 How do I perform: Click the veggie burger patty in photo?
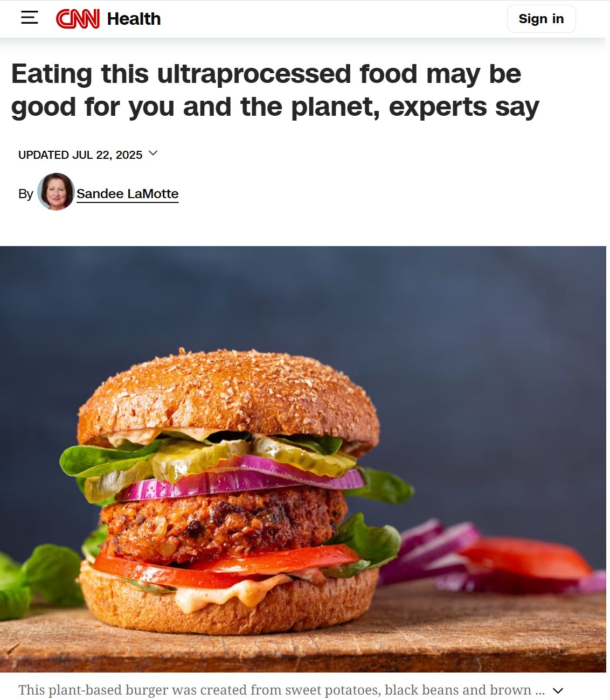point(224,525)
